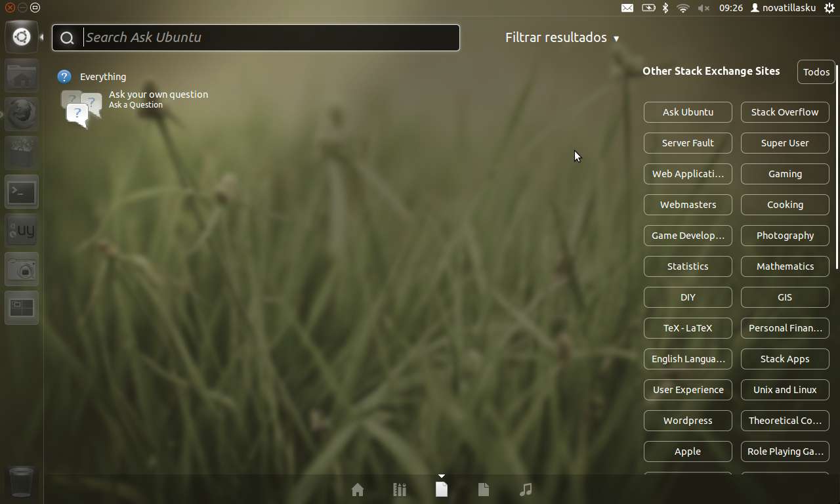This screenshot has width=840, height=504.
Task: Select the English Language filter button
Action: point(688,359)
